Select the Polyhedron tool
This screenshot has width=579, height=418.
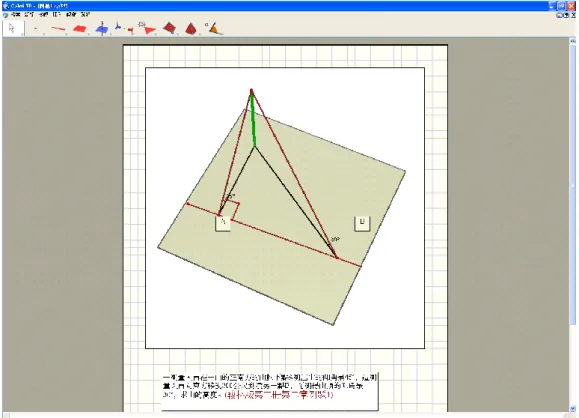(169, 28)
